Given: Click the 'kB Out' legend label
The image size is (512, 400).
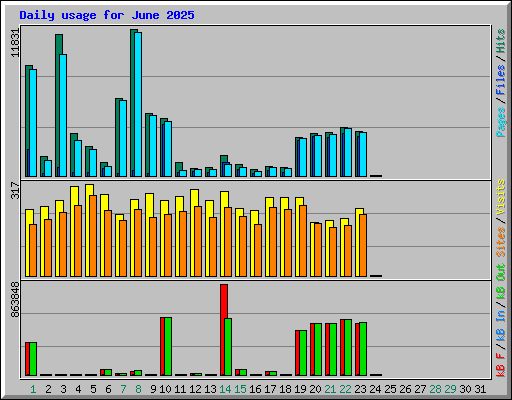Looking at the screenshot, I should coord(501,282).
